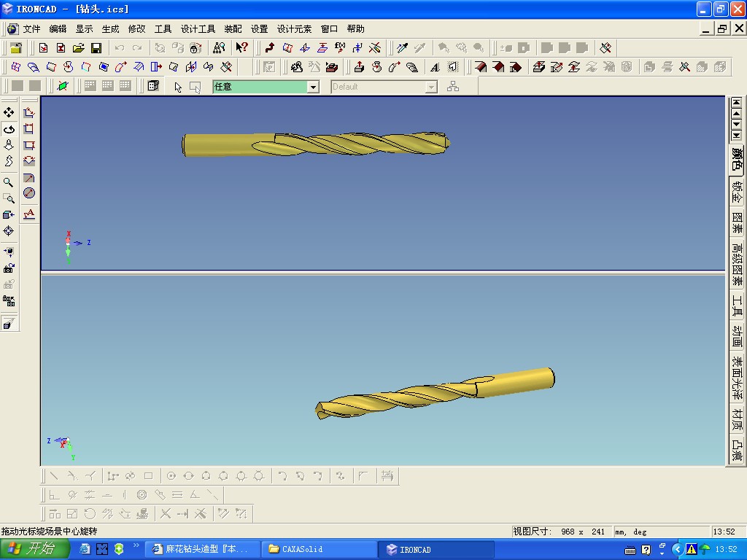The width and height of the screenshot is (747, 560).
Task: Open the 显示 menu
Action: click(84, 29)
